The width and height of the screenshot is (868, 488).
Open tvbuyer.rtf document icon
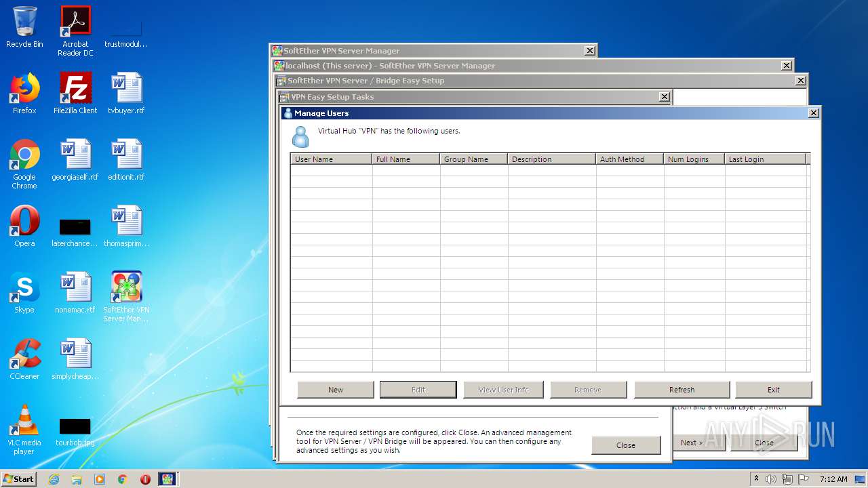[126, 94]
